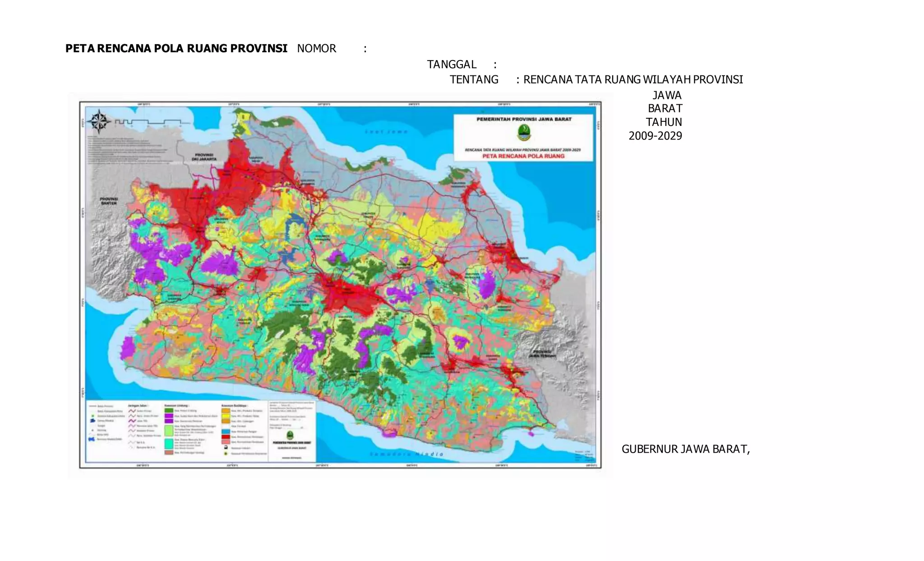
Task: Click the turquoise swatch in Kawasan Lindung legend
Action: tap(169, 444)
